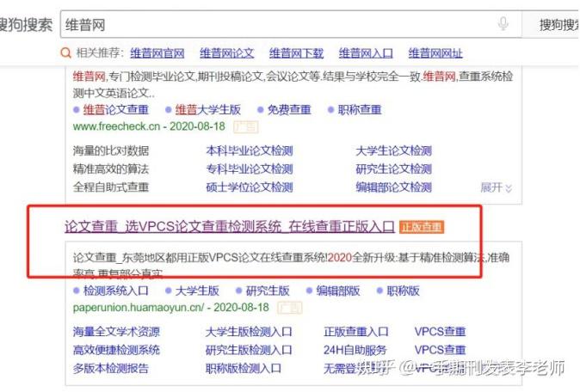Open the 编辑部版 sublink
Screen dimensions: 580x392
pyautogui.click(x=337, y=291)
